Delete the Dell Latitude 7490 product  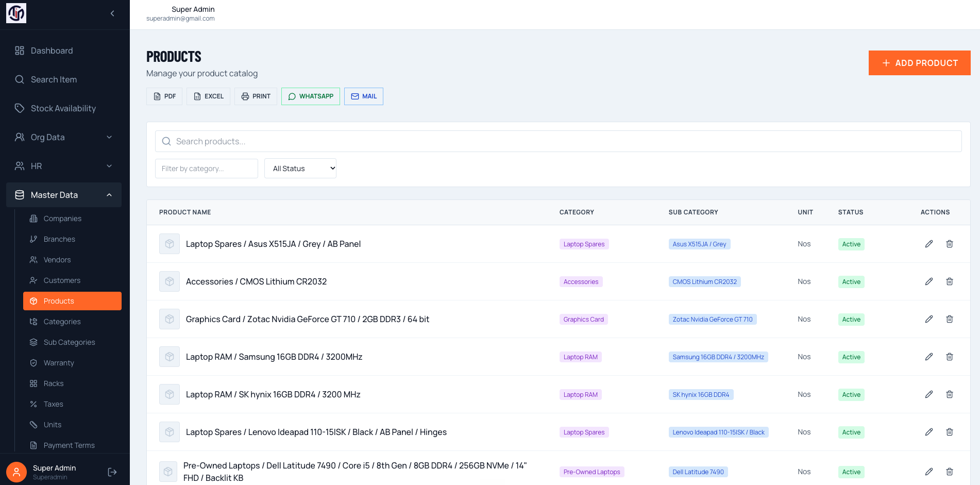pyautogui.click(x=950, y=472)
